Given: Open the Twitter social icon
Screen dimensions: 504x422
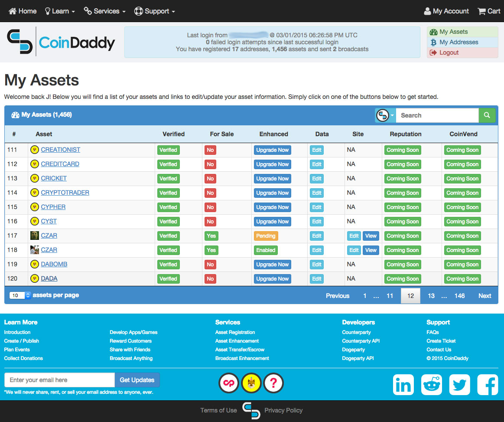Looking at the screenshot, I should 459,384.
